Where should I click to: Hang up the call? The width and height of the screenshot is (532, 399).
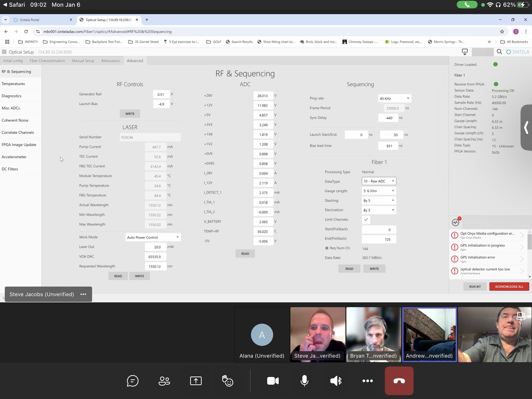[399, 381]
